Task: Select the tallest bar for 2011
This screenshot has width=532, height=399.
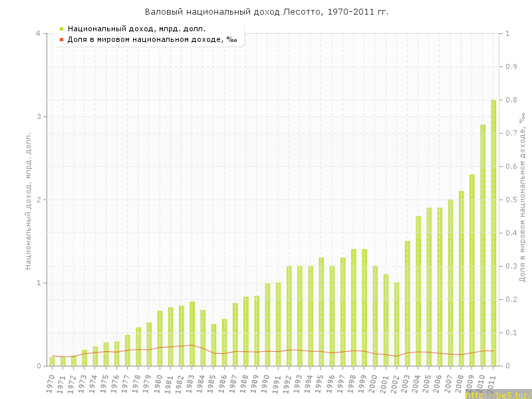Action: tap(493, 233)
